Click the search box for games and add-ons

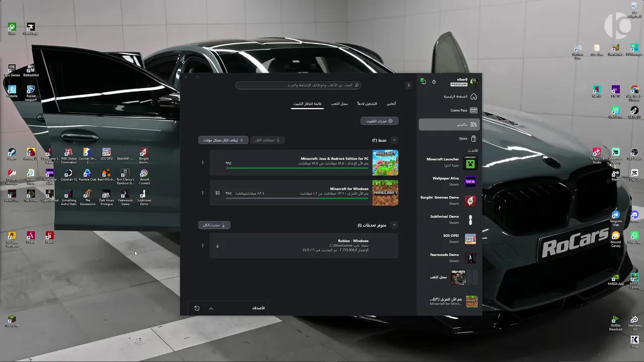(x=298, y=85)
